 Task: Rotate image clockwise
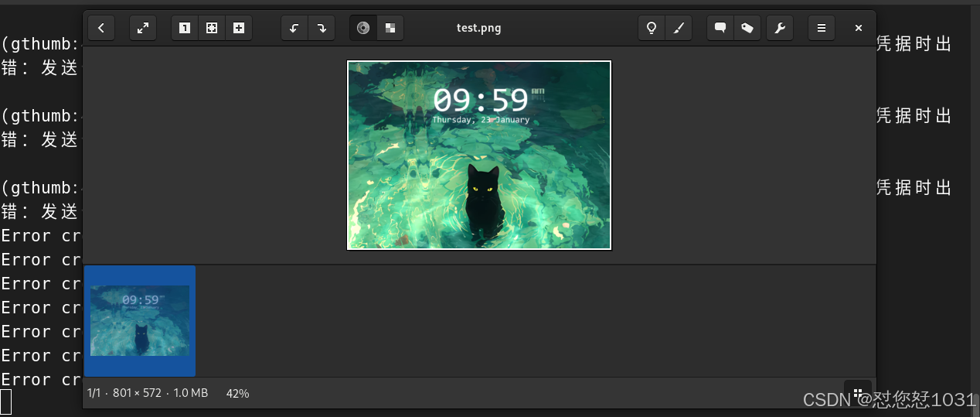tap(322, 28)
